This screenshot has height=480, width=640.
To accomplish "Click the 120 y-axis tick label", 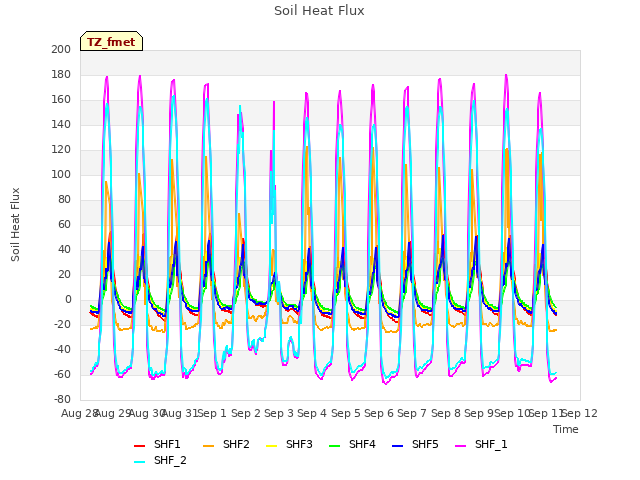I will click(61, 149).
